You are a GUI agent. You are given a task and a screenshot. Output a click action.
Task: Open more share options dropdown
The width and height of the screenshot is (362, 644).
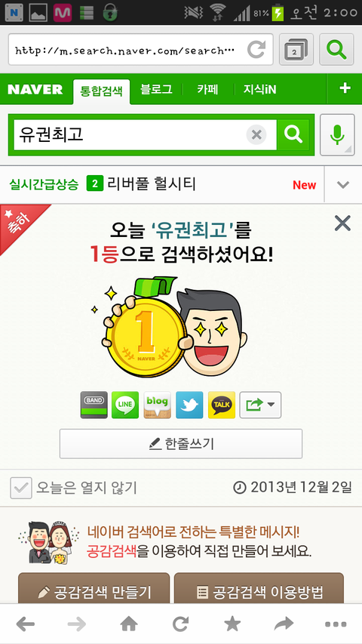click(260, 405)
